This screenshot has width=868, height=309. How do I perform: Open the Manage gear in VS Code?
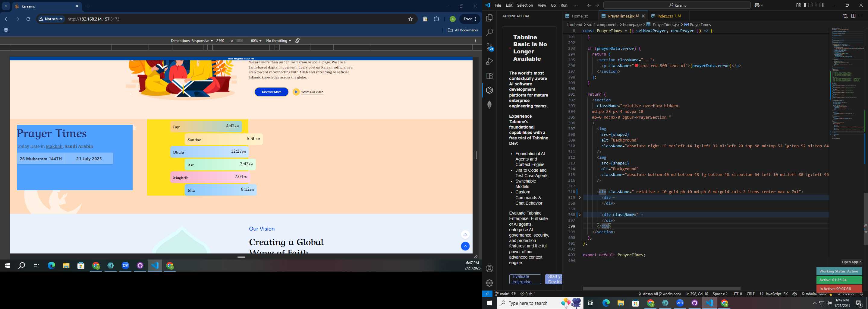[489, 283]
